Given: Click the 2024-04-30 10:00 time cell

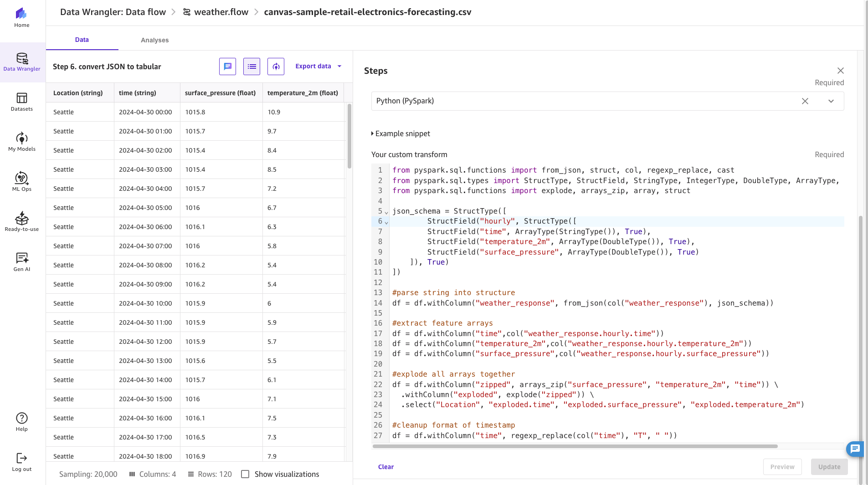Looking at the screenshot, I should click(x=147, y=303).
